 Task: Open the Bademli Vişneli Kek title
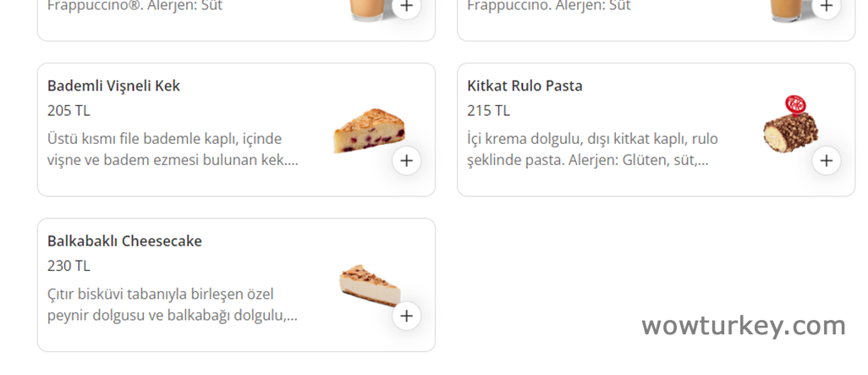(x=113, y=86)
